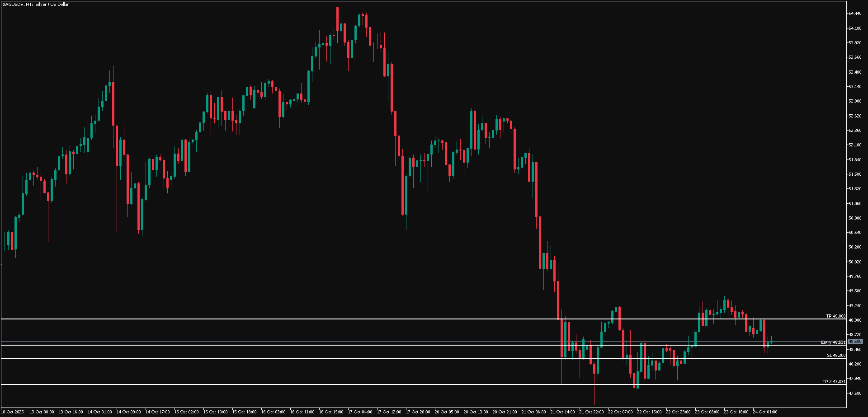Click the 50.020 price axis label

click(854, 262)
